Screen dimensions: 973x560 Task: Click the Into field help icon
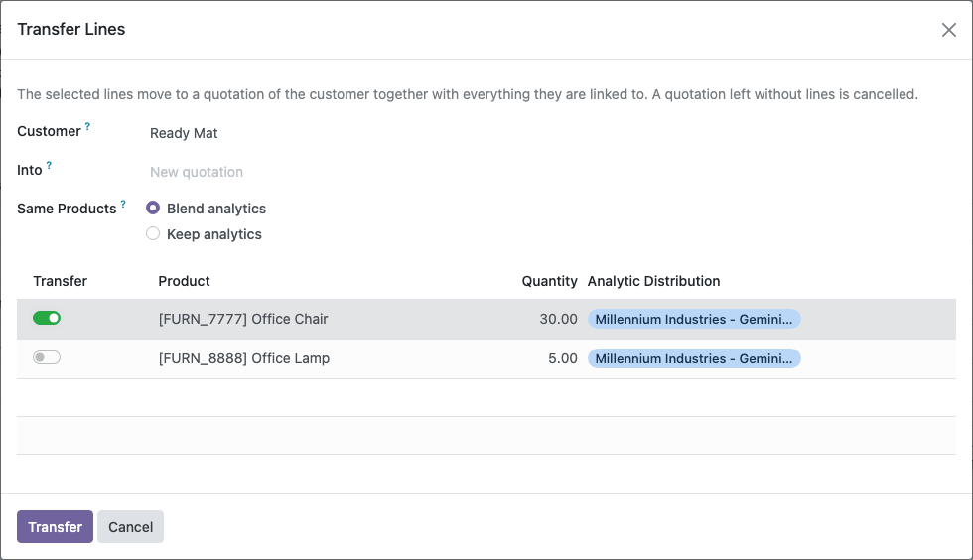[x=49, y=165]
